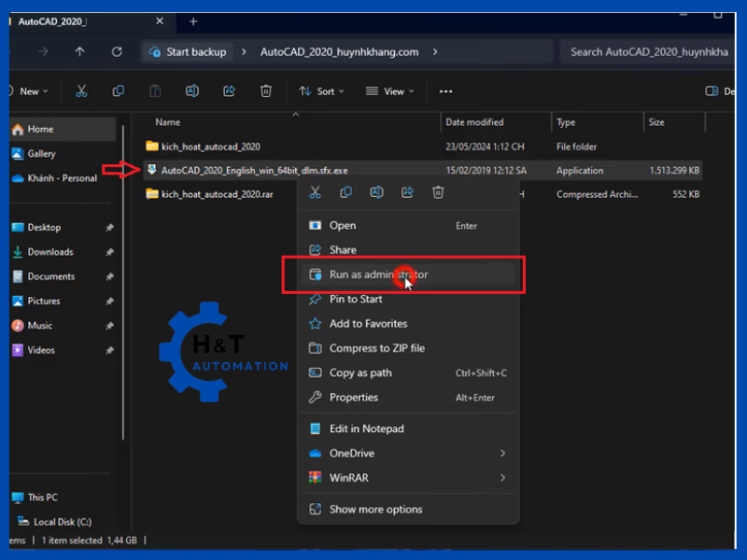Click the rename icon in the context menu

pyautogui.click(x=376, y=192)
